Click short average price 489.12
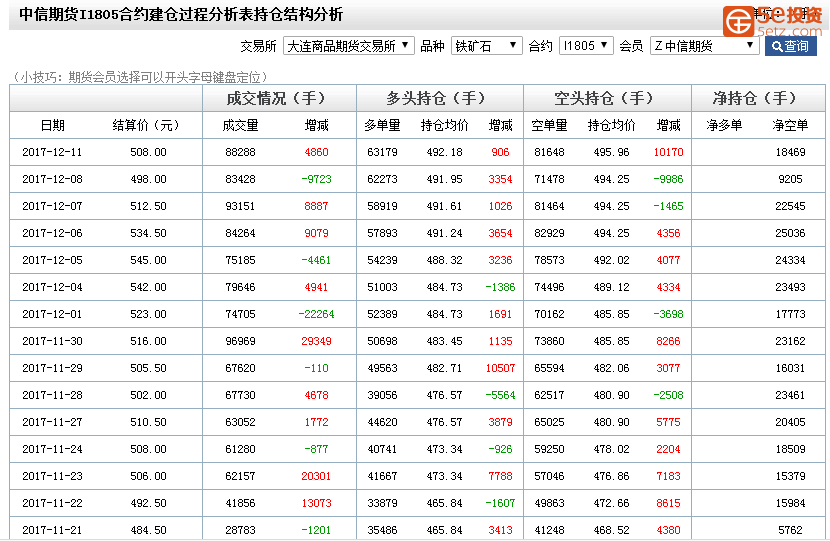Image resolution: width=830 pixels, height=541 pixels. tap(611, 287)
